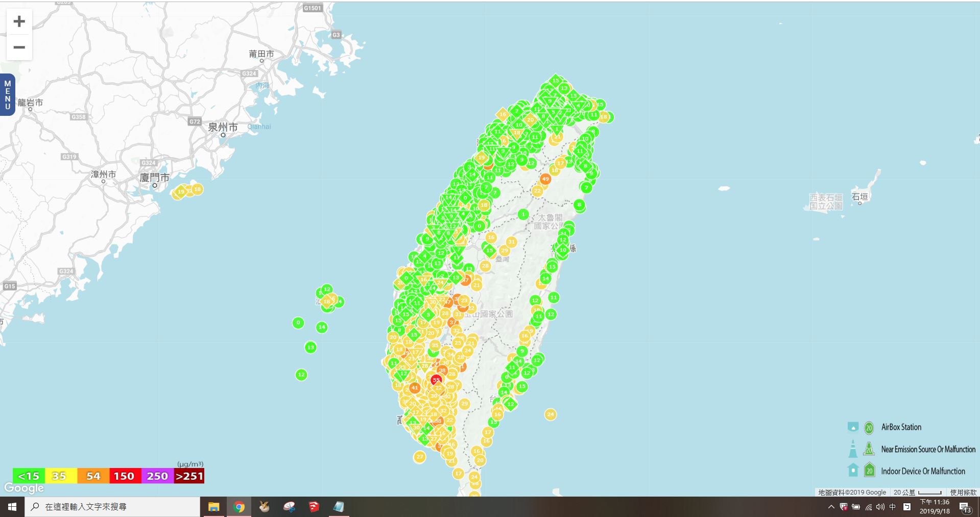This screenshot has width=980, height=517.
Task: Click Near Emission Source Or Malfunction label
Action: tap(928, 449)
